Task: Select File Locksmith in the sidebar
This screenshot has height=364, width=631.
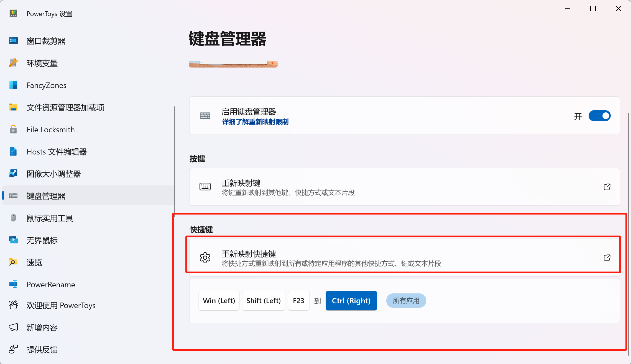Action: 88,130
